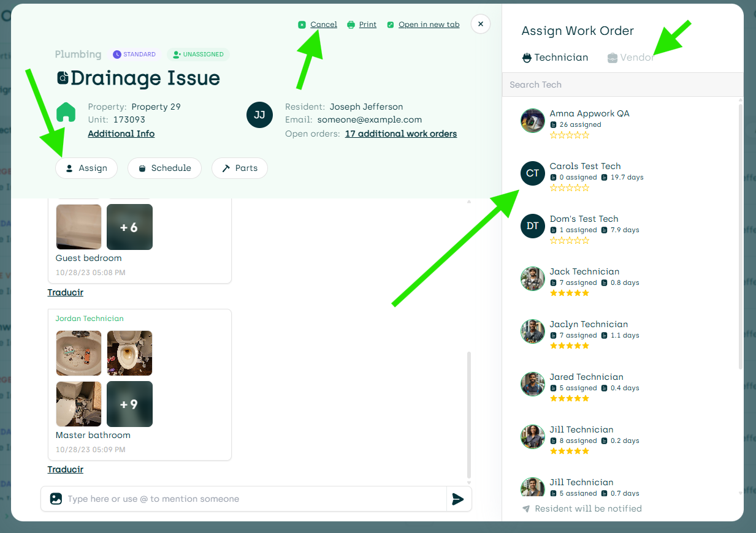Open the Schedule dialog
The height and width of the screenshot is (533, 756).
164,168
